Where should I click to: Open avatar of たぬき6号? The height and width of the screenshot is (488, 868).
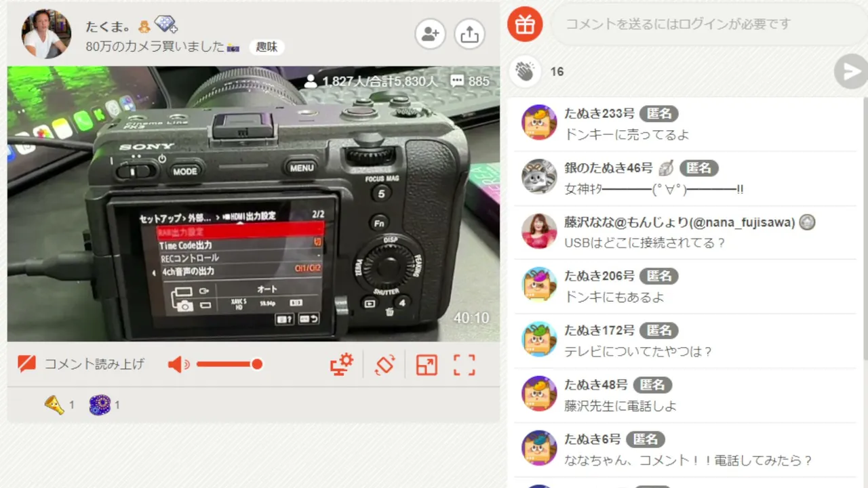pyautogui.click(x=539, y=448)
